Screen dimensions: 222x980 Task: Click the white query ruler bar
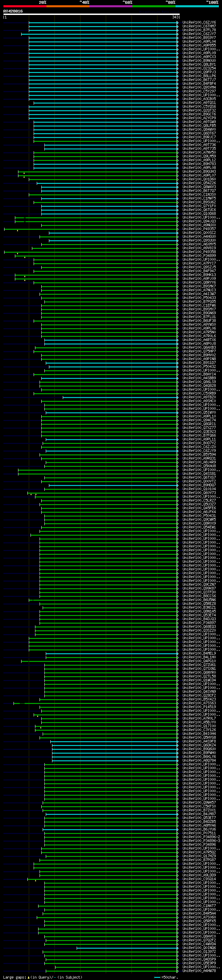[91, 15]
